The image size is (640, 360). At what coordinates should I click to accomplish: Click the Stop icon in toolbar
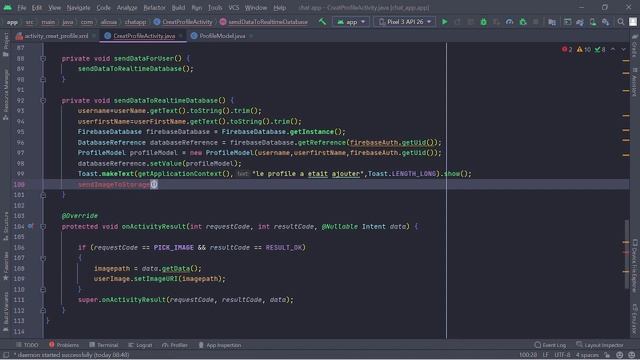[x=536, y=22]
